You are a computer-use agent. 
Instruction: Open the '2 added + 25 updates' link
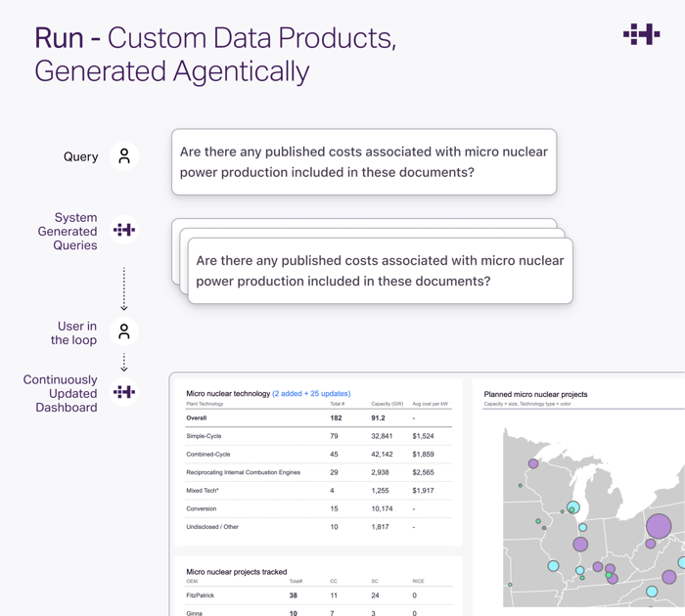coord(311,393)
